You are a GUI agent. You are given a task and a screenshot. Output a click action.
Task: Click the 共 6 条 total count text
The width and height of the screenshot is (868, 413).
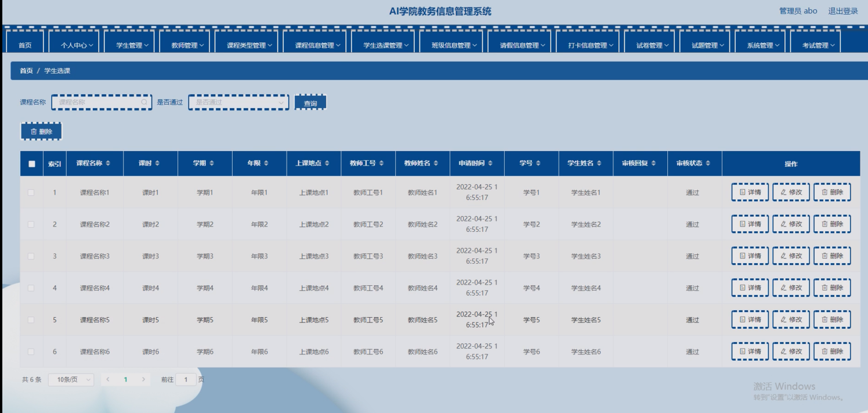coord(32,379)
